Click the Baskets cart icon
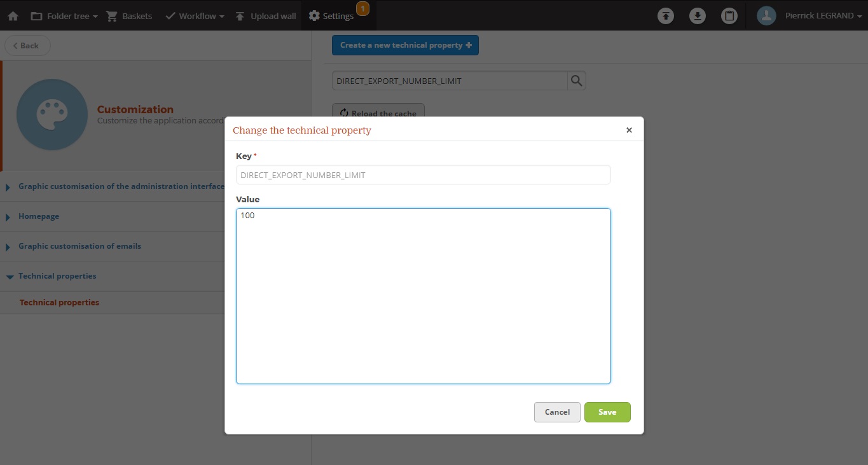The width and height of the screenshot is (868, 465). 112,16
